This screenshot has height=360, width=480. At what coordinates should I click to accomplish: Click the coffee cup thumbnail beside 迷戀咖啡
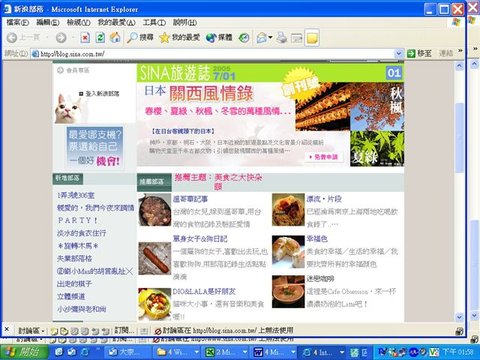(288, 292)
